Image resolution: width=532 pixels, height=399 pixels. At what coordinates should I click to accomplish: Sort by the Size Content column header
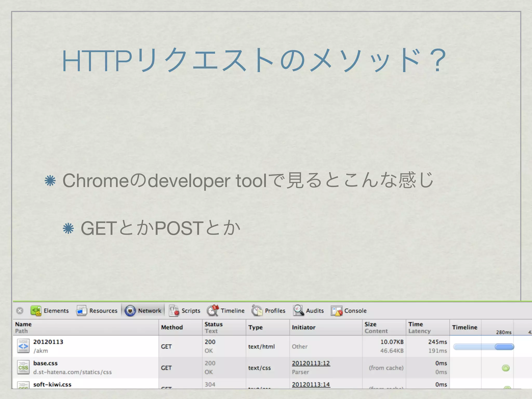(x=384, y=327)
